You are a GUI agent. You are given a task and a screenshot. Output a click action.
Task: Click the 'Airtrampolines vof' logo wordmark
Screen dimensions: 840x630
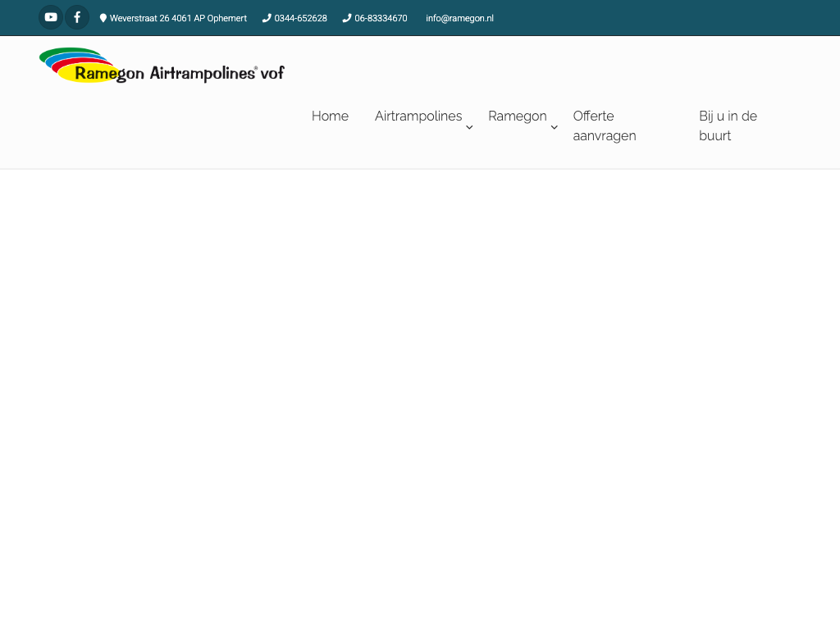tap(217, 73)
